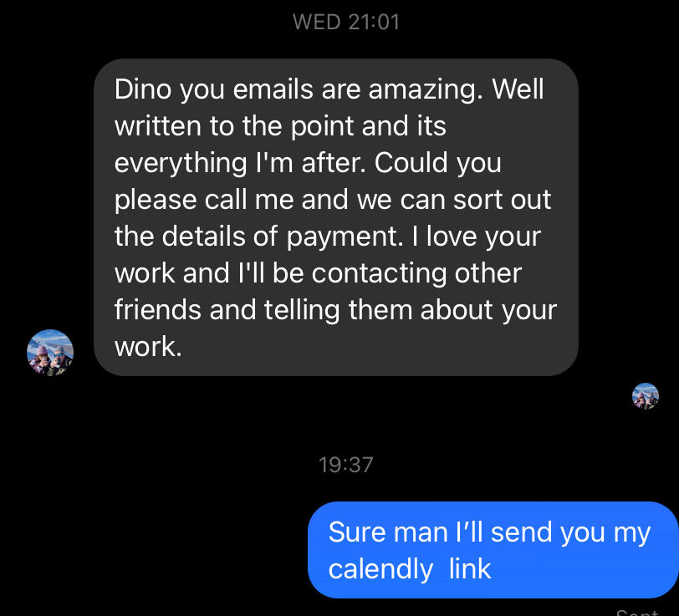Click the "WED 21:01" timestamp
The image size is (679, 616).
point(346,22)
